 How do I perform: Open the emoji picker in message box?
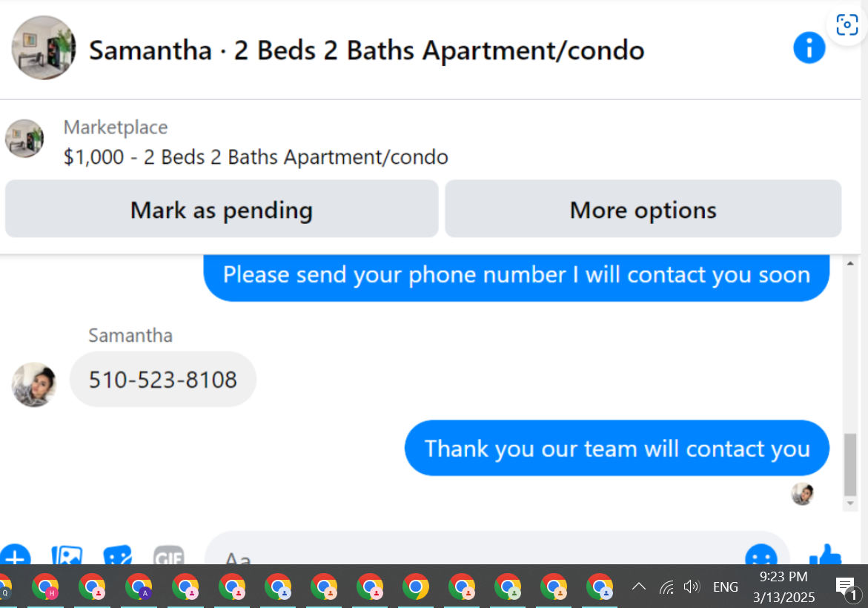click(761, 555)
